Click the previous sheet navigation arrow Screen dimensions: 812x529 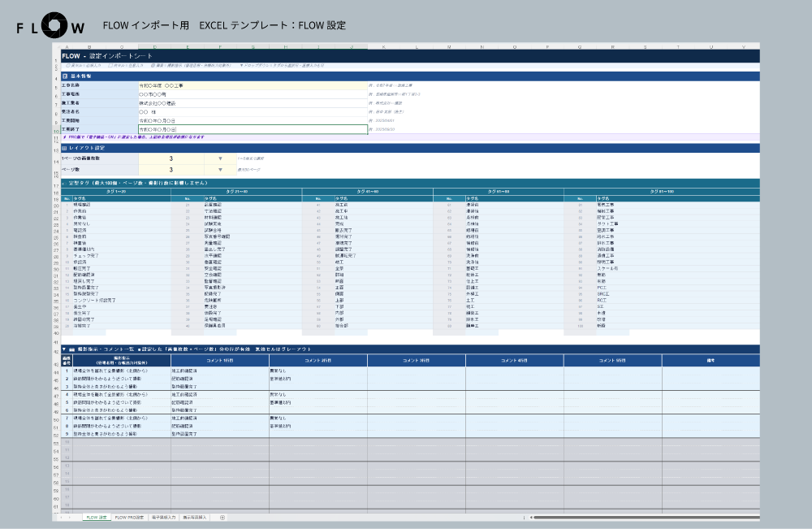(x=61, y=518)
